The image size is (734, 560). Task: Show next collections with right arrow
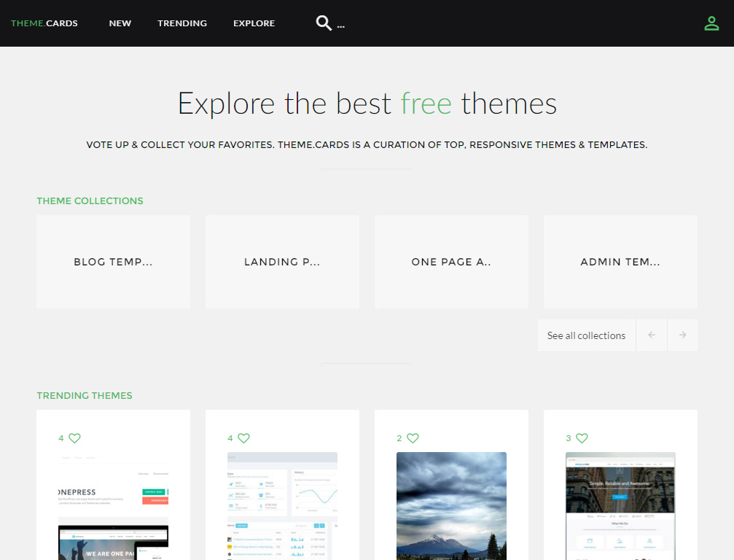coord(682,335)
